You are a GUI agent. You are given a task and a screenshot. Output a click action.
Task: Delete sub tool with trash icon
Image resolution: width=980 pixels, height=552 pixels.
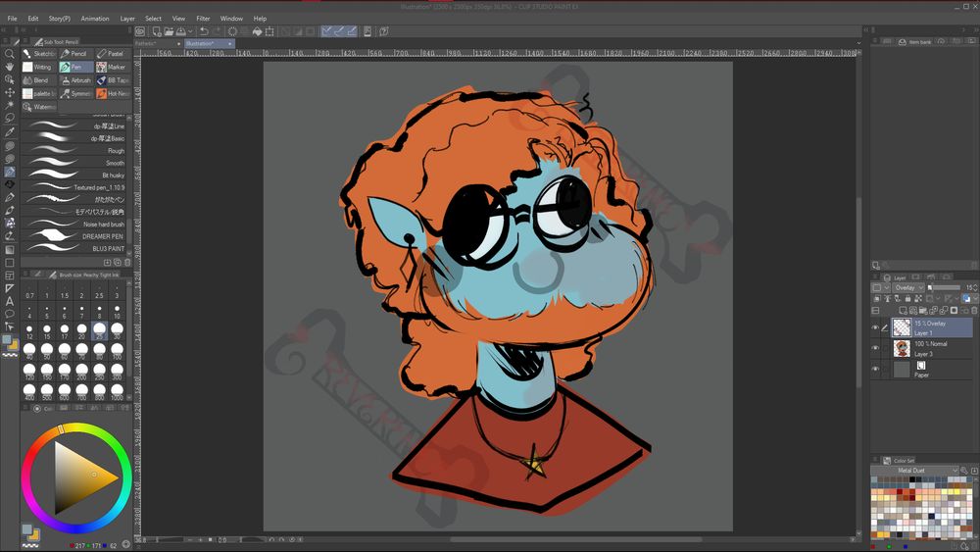[x=127, y=263]
